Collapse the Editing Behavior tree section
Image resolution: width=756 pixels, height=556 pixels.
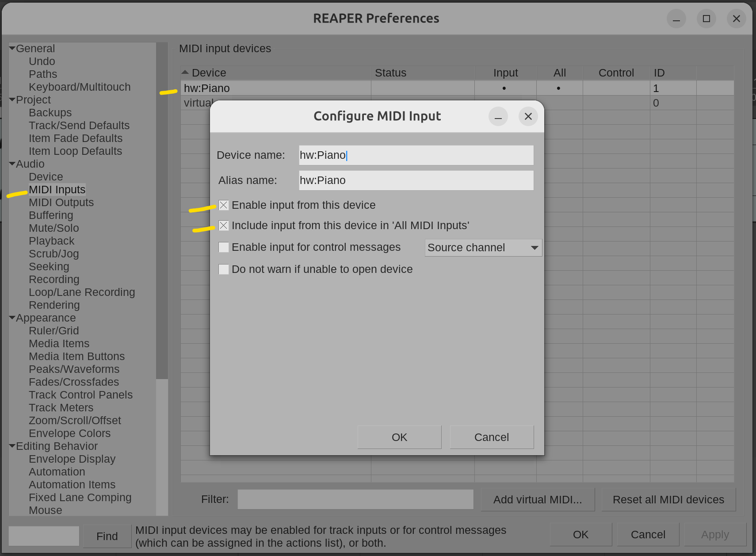pos(12,446)
